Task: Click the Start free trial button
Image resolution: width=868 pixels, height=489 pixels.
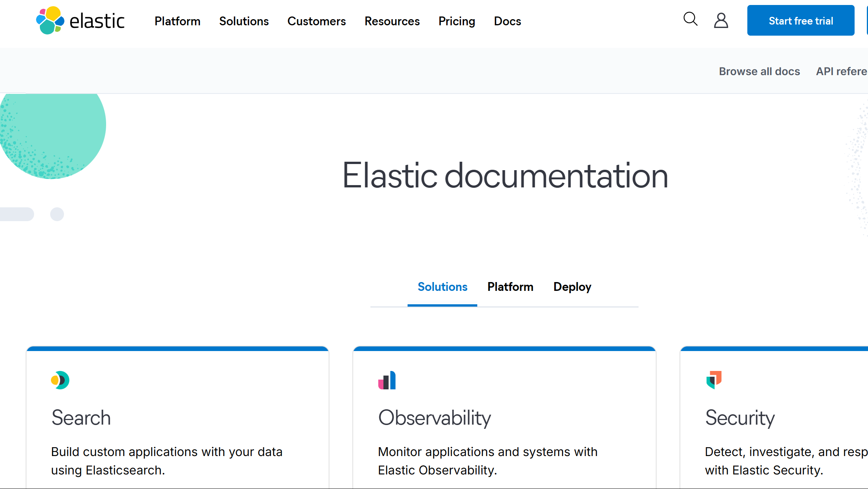Action: [x=801, y=20]
